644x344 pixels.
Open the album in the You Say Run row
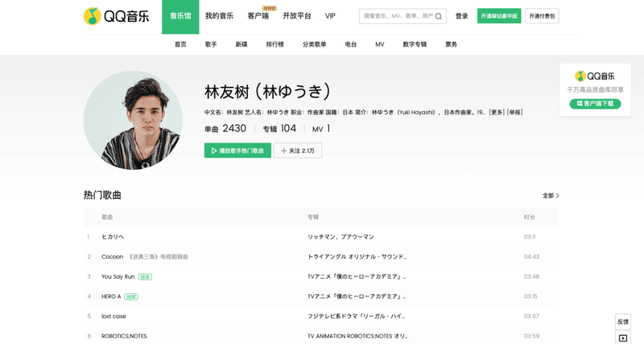click(357, 276)
